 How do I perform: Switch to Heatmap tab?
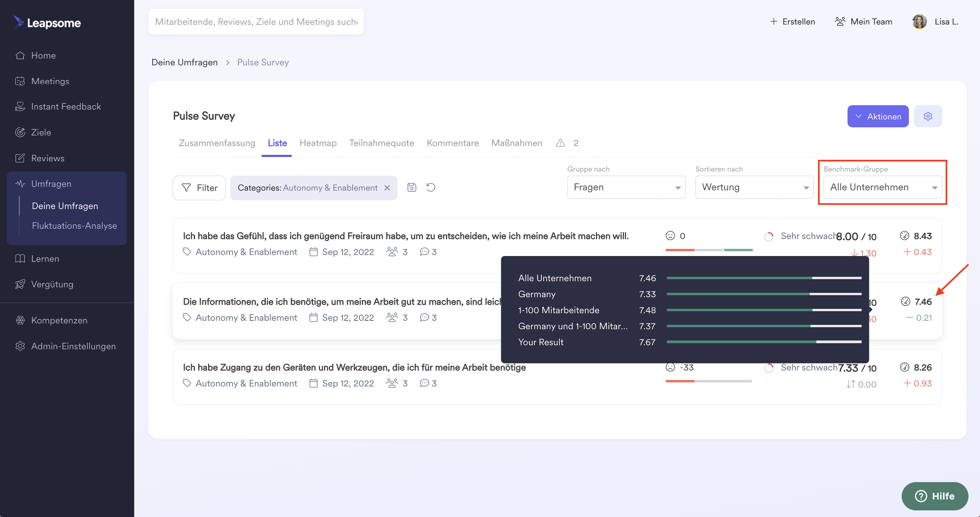coord(318,143)
